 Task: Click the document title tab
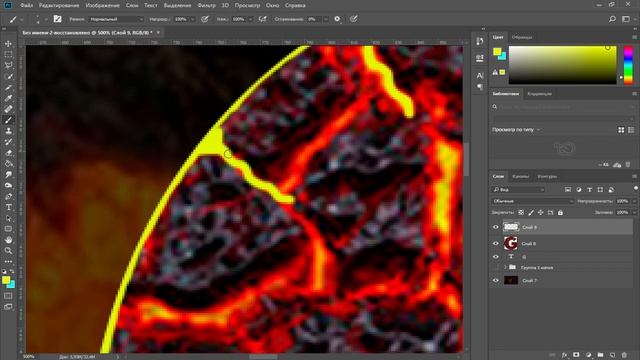(88, 33)
